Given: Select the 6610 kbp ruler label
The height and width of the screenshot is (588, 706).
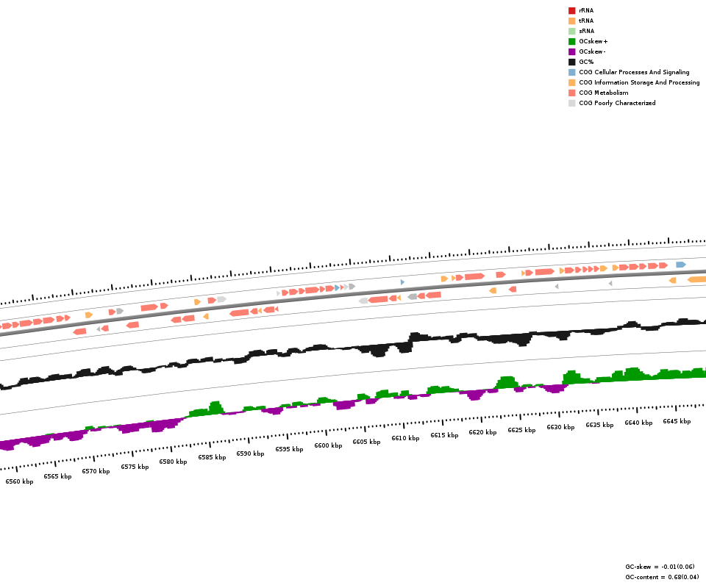Looking at the screenshot, I should (x=405, y=438).
